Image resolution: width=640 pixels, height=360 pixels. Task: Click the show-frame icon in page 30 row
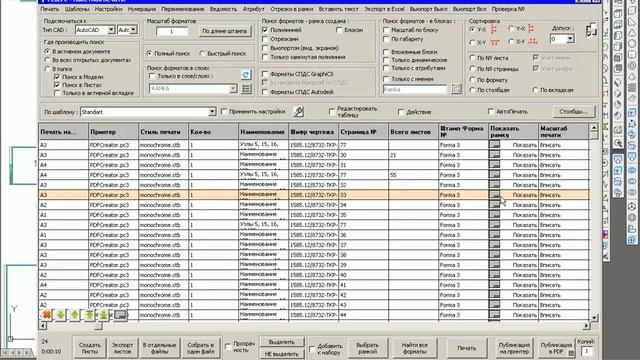494,155
